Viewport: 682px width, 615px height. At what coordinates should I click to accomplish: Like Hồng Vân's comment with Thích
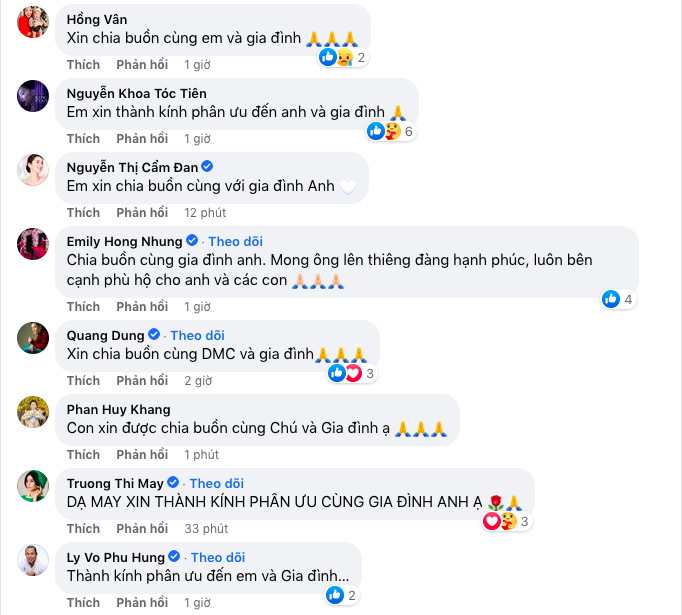(84, 65)
